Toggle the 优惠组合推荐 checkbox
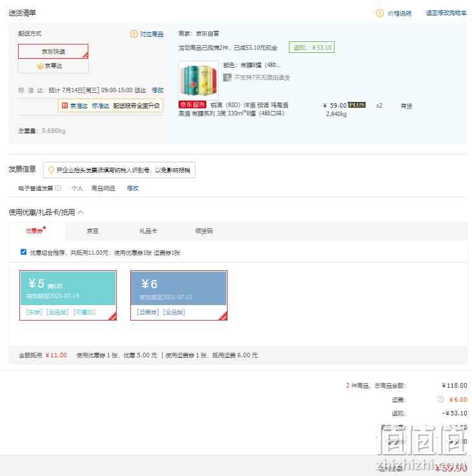 (23, 252)
